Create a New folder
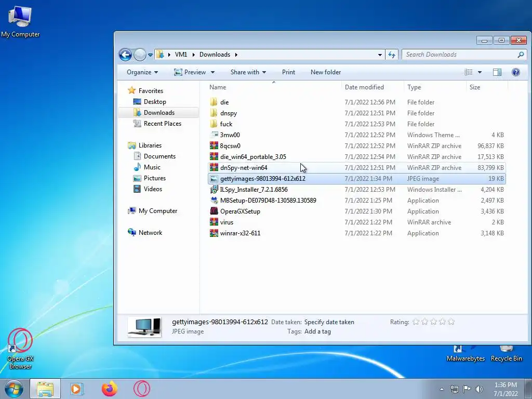This screenshot has height=399, width=532. [325, 72]
